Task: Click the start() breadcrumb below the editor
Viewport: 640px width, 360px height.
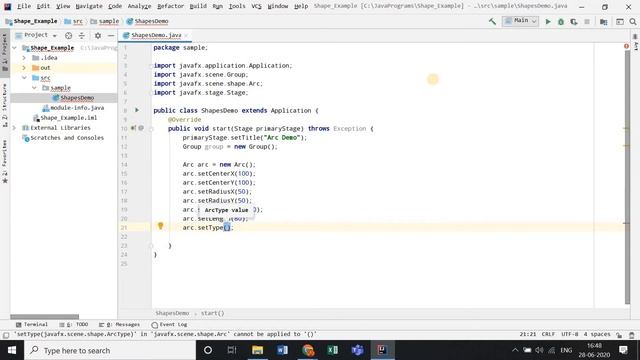Action: (212, 313)
